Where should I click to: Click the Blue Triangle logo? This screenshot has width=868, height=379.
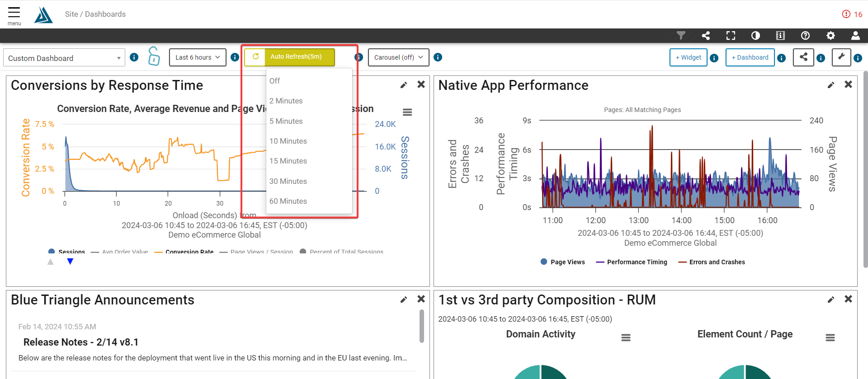coord(43,15)
